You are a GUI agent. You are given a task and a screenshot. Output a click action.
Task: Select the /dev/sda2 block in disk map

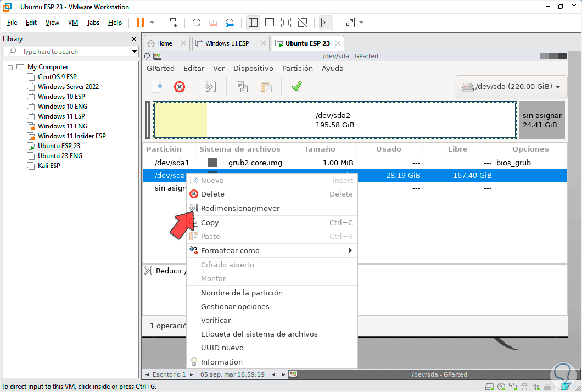tap(335, 120)
